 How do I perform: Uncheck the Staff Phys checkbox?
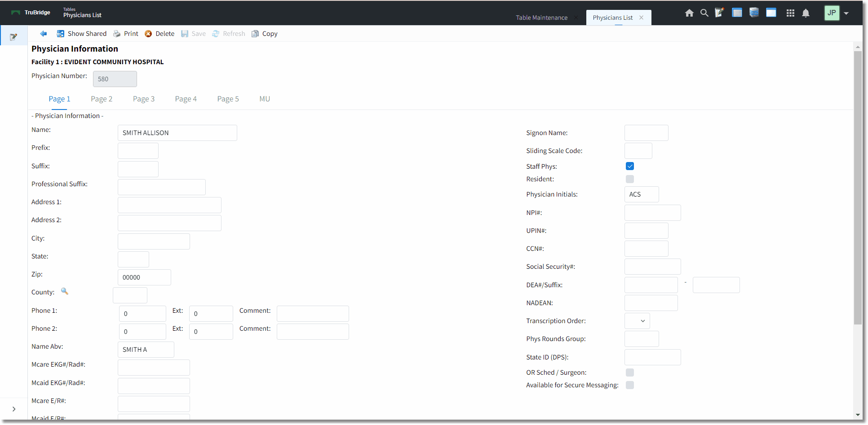630,166
